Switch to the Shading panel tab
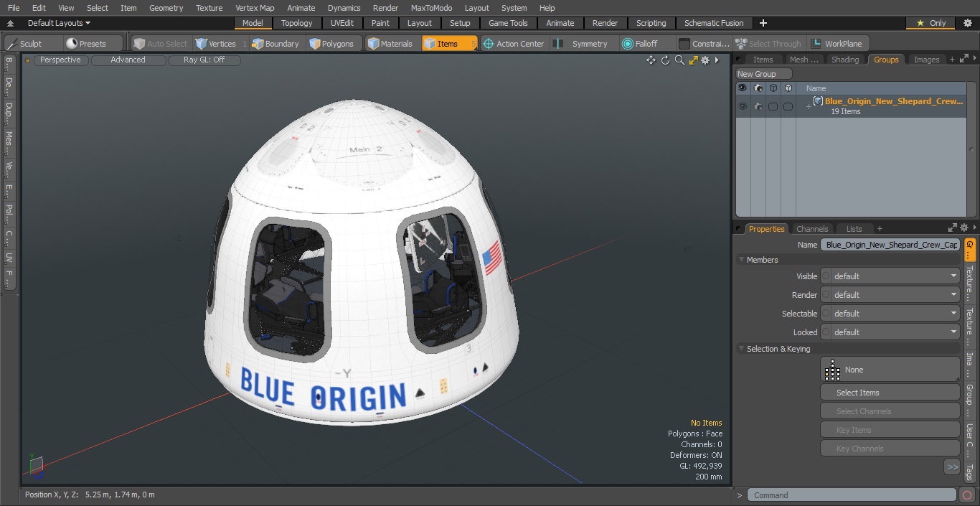 [x=844, y=60]
